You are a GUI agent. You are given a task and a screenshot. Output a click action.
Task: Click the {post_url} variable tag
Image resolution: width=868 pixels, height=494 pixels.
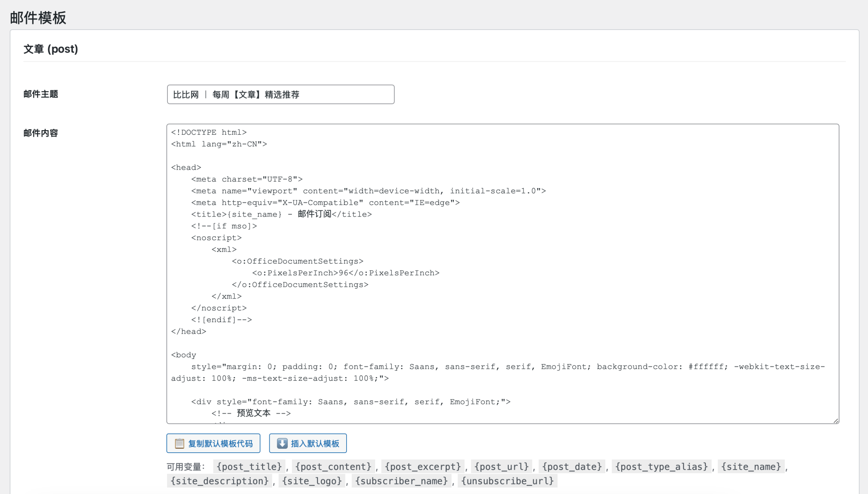[501, 466]
